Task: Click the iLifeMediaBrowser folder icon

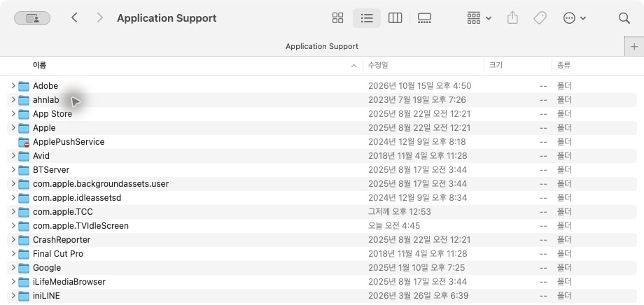Action: (24, 282)
